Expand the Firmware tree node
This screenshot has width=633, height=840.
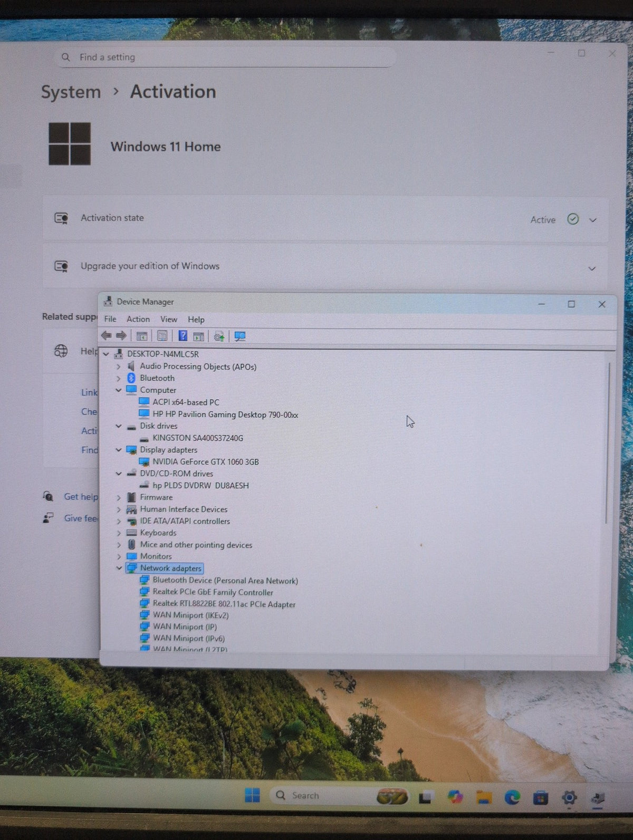[118, 497]
